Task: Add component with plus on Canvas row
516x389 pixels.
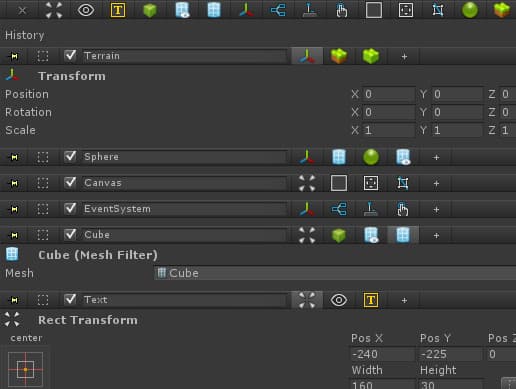Action: [x=436, y=183]
